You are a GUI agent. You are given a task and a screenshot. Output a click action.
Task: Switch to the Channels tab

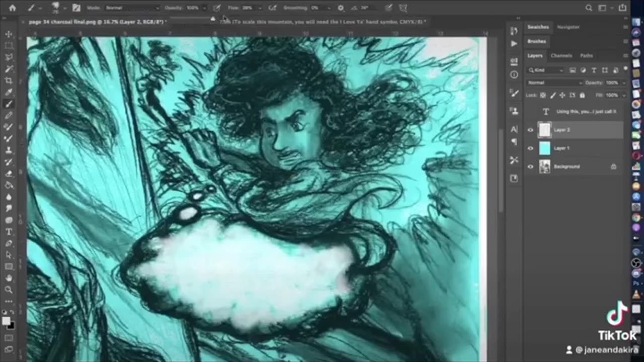pyautogui.click(x=561, y=56)
